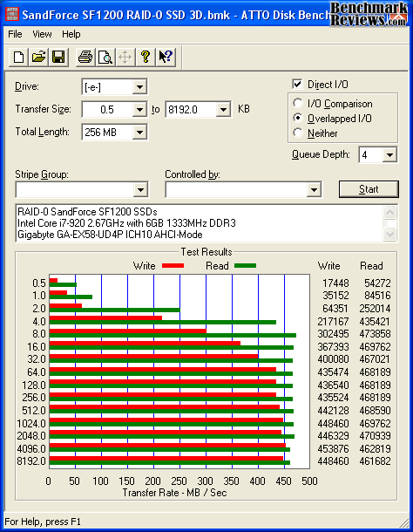413x532 pixels.
Task: Click the green read bar for 8.0 row
Action: 173,336
